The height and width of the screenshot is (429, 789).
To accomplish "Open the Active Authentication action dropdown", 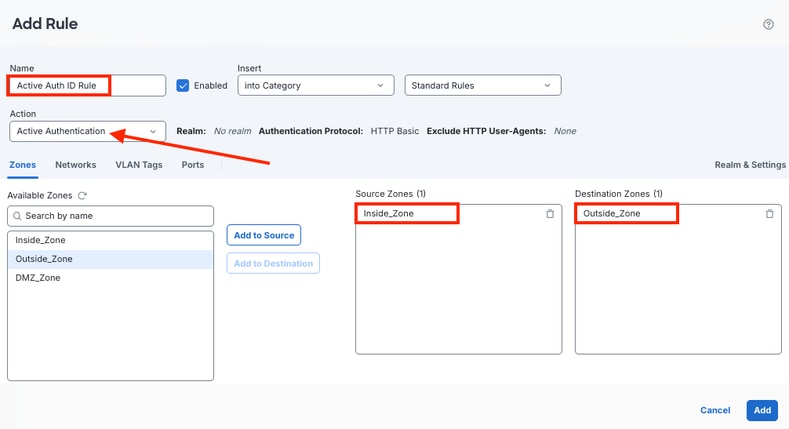I will coord(88,131).
